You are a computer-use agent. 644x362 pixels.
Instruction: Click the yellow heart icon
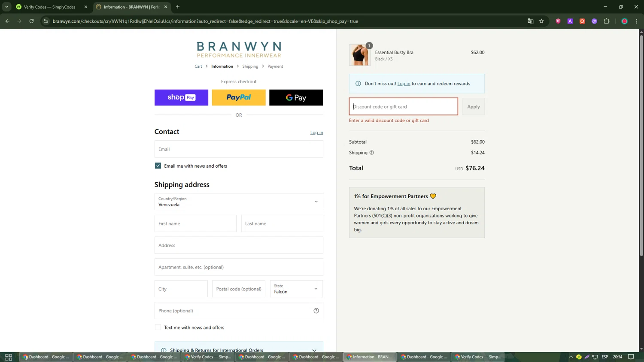433,196
